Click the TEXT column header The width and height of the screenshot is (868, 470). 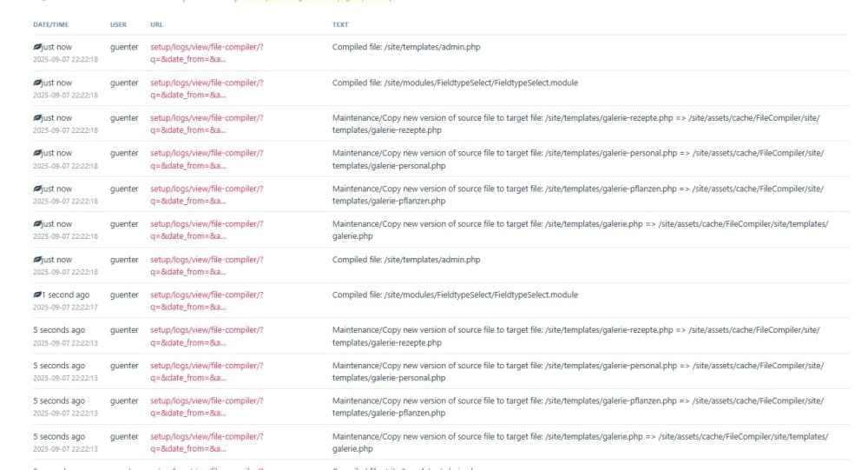[340, 24]
